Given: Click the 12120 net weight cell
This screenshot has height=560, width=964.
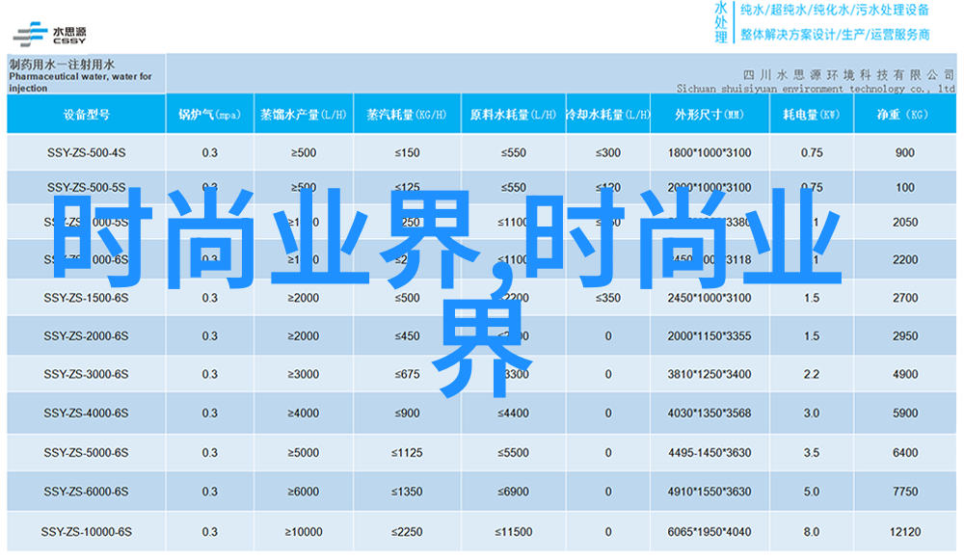Looking at the screenshot, I should [x=904, y=532].
